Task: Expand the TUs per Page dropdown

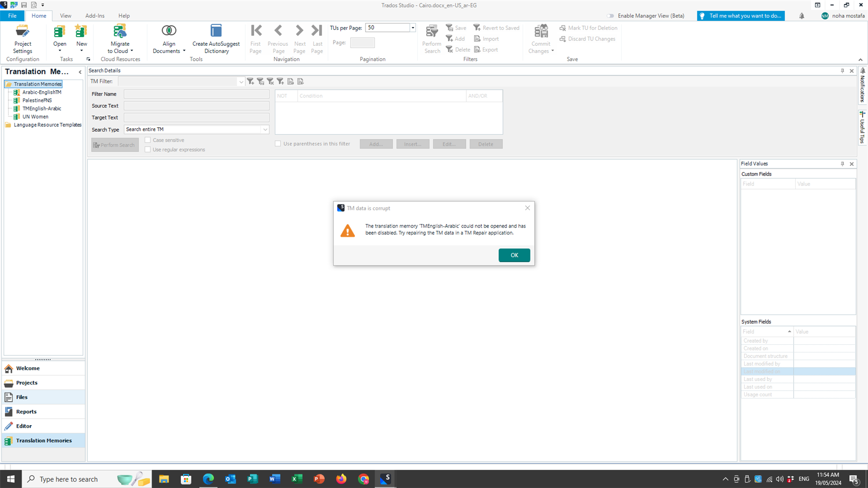Action: (x=413, y=28)
